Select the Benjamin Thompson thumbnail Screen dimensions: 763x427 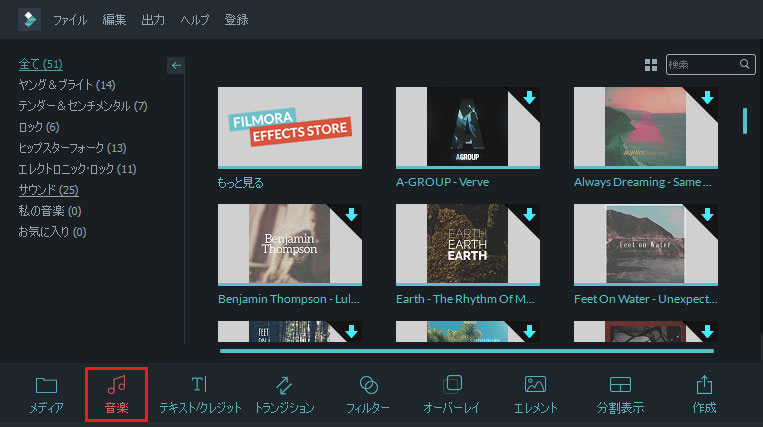click(x=290, y=244)
